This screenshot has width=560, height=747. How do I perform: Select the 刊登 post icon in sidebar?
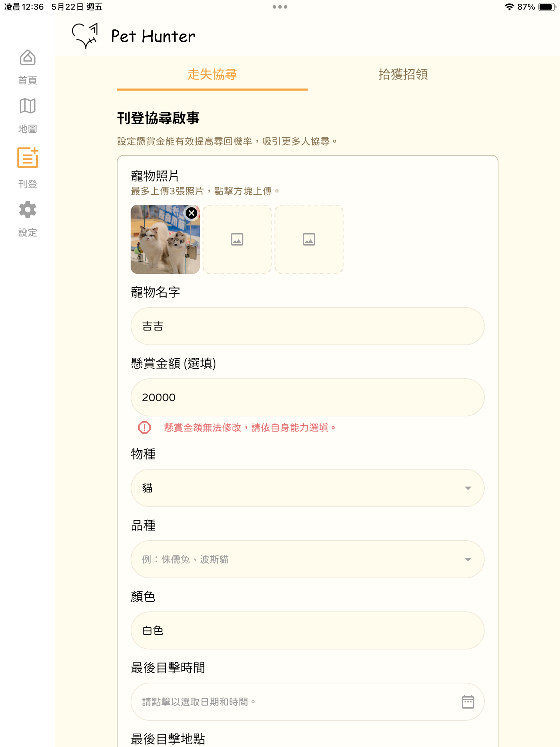(28, 157)
